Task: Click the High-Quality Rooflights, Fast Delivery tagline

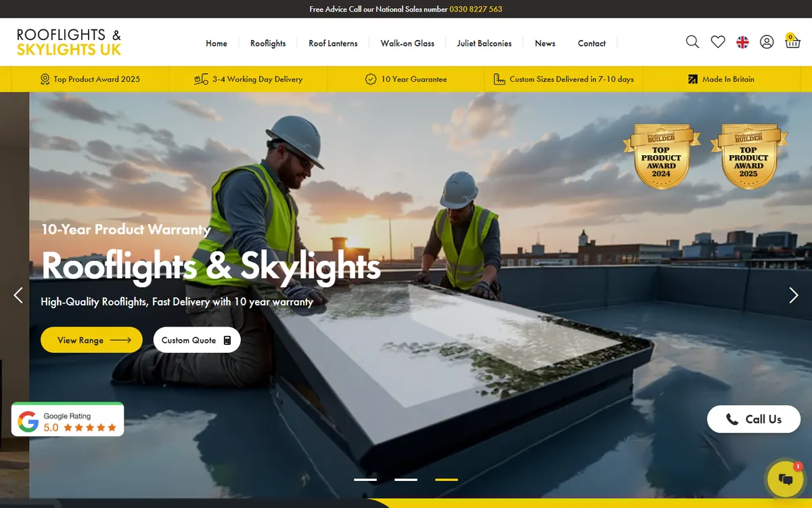Action: (x=177, y=302)
